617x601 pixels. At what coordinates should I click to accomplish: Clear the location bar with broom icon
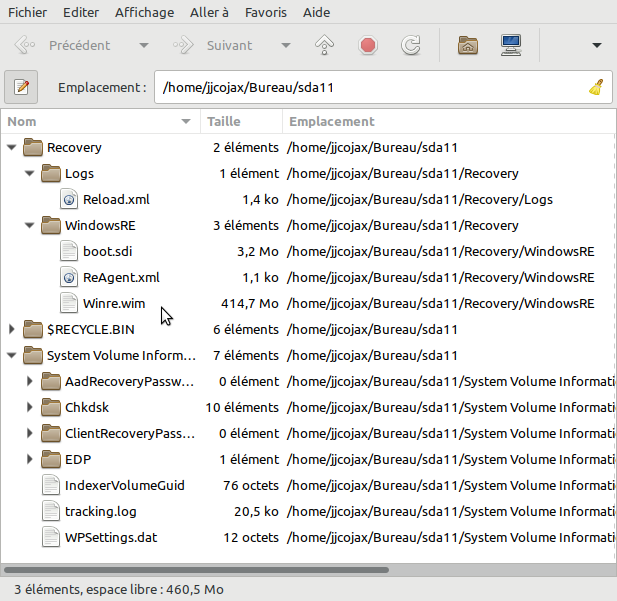coord(596,87)
